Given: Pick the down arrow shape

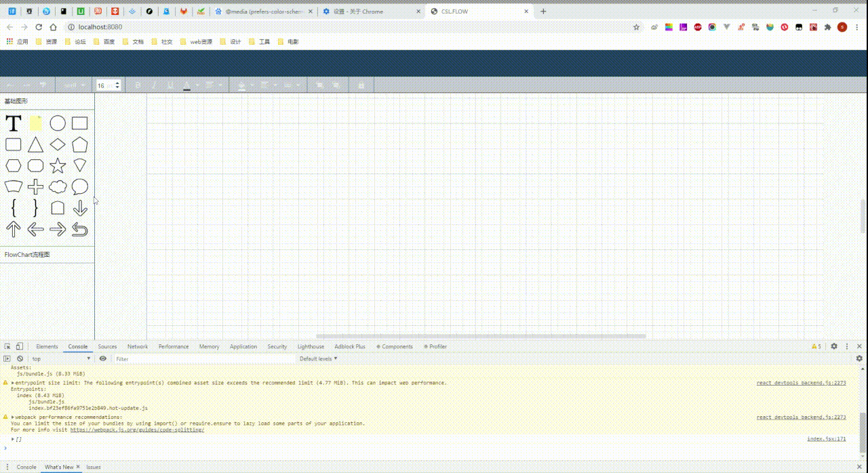Looking at the screenshot, I should click(80, 208).
